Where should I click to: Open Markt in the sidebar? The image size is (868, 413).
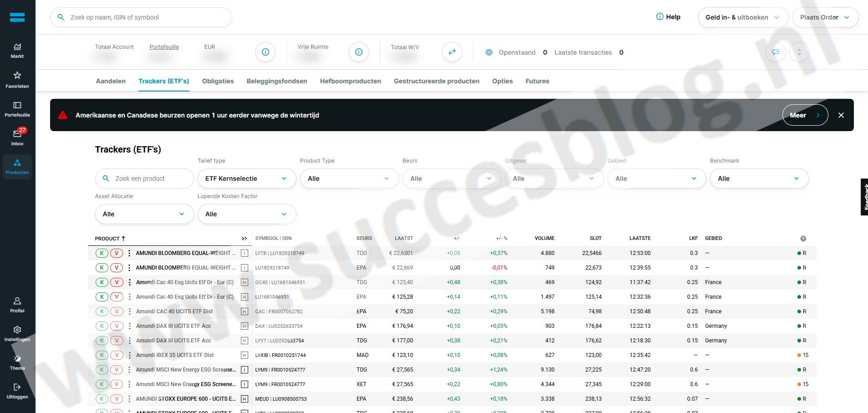pos(17,50)
